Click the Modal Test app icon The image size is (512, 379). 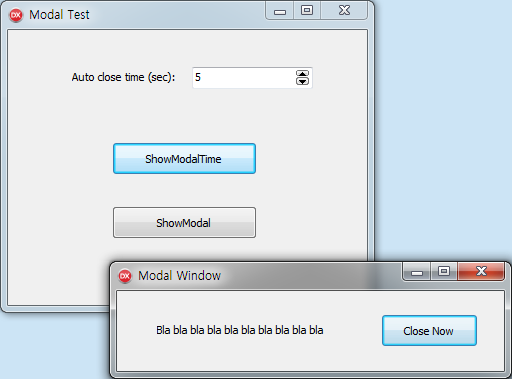point(16,15)
